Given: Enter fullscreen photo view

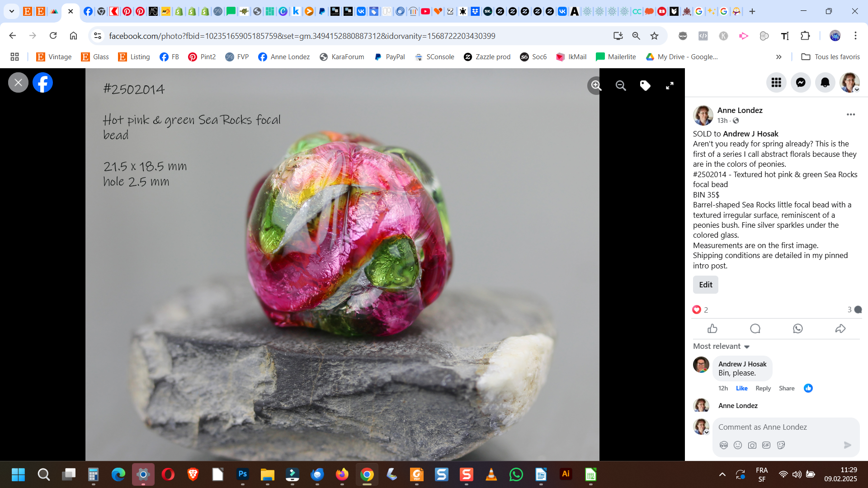Looking at the screenshot, I should tap(670, 85).
